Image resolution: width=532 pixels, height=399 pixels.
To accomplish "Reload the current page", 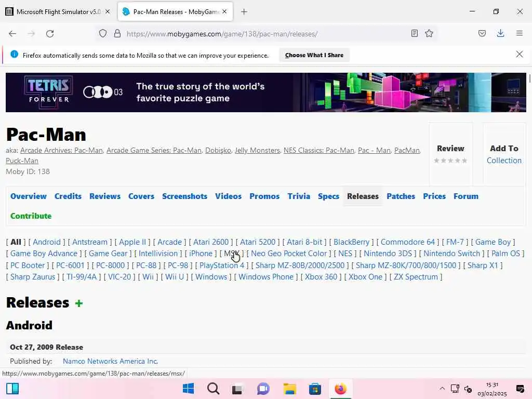I will pyautogui.click(x=50, y=34).
